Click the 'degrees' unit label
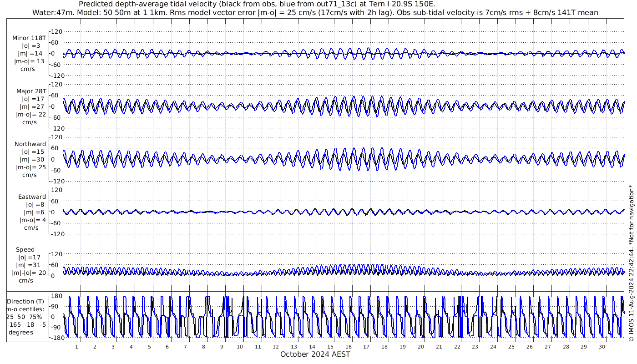This screenshot has width=637, height=364. pyautogui.click(x=20, y=332)
